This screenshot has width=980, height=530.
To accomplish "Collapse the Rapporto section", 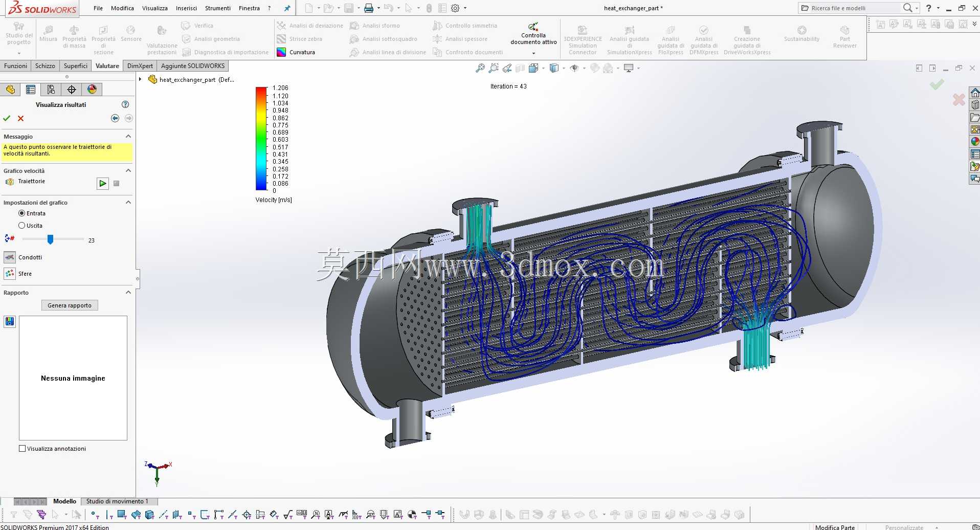I will [x=128, y=293].
